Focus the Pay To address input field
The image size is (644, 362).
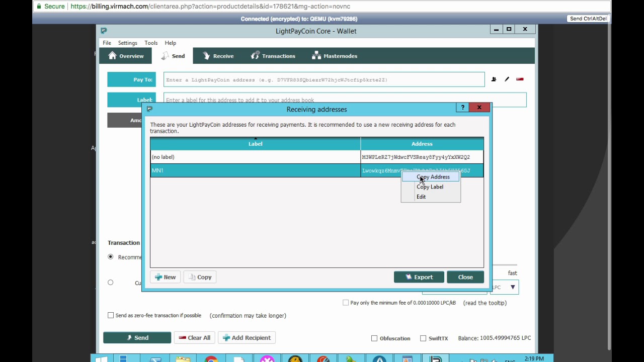click(x=324, y=79)
